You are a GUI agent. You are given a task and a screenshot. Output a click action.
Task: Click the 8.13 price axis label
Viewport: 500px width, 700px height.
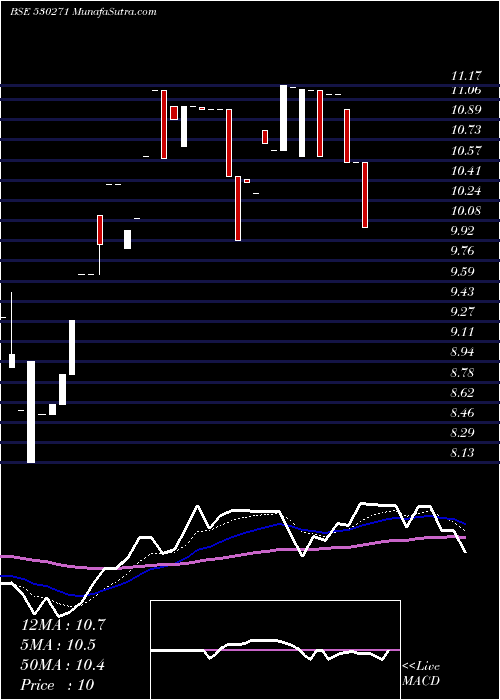(462, 453)
